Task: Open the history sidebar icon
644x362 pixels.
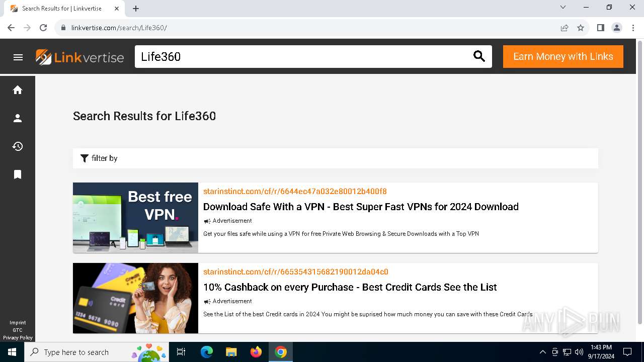Action: pos(18,146)
